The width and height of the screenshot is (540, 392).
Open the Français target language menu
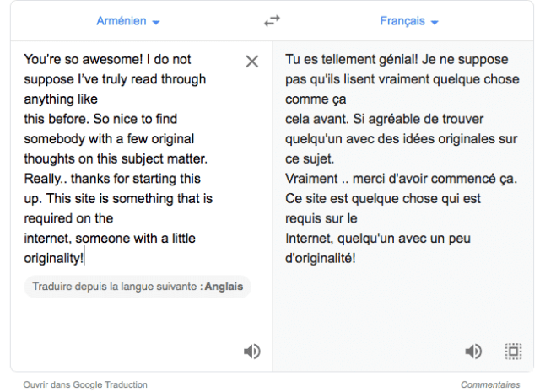tap(403, 20)
